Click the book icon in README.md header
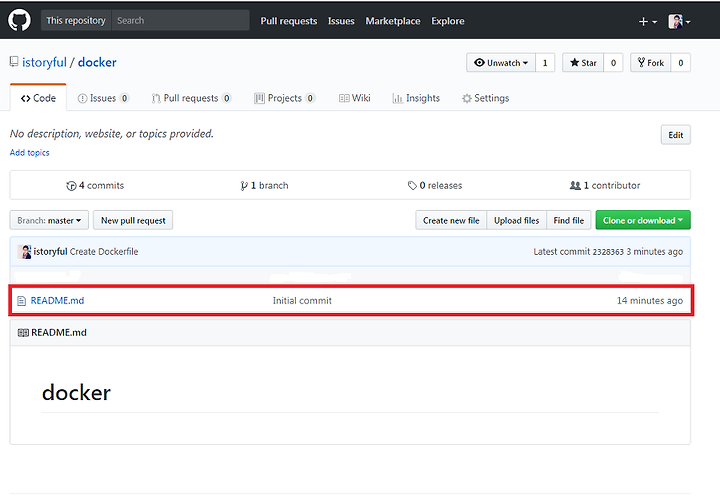720x496 pixels. click(x=23, y=333)
